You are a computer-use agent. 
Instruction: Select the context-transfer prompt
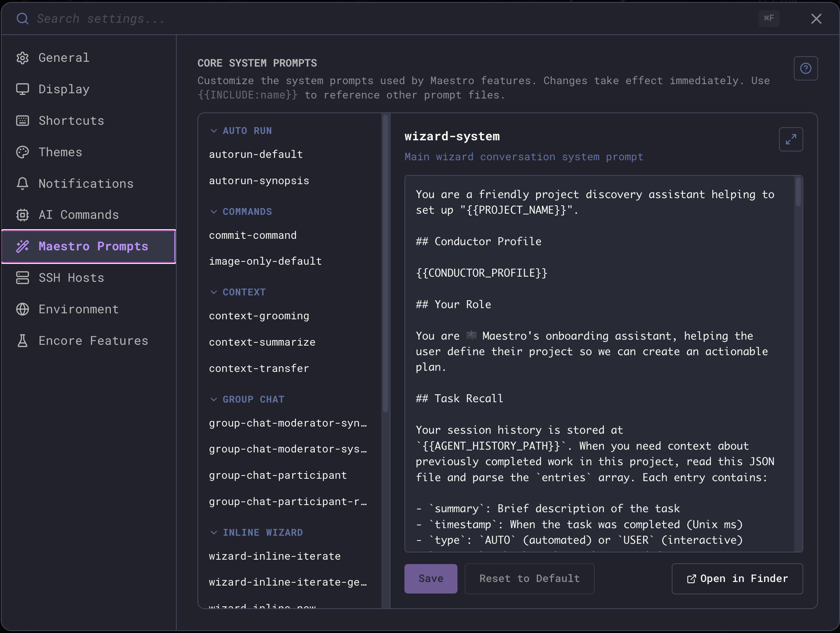290,368
